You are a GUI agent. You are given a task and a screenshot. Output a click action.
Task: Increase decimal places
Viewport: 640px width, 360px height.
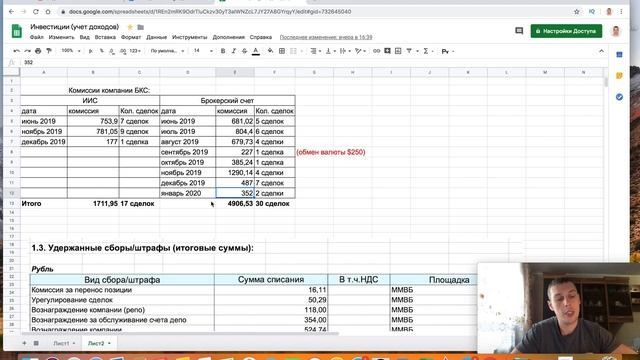[x=122, y=51]
